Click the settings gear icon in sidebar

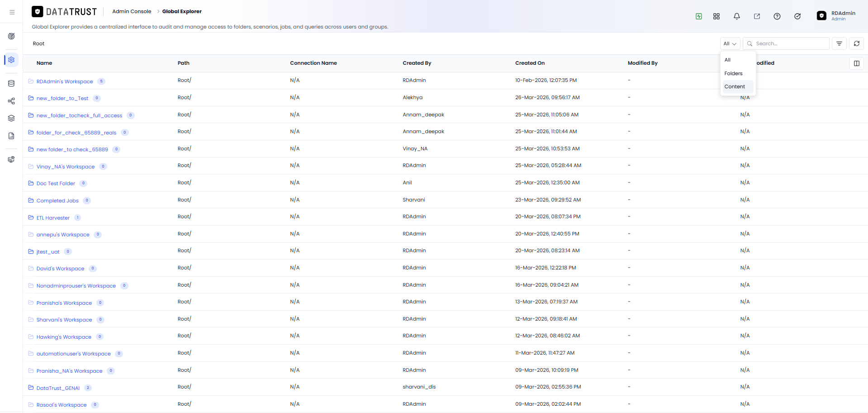11,60
